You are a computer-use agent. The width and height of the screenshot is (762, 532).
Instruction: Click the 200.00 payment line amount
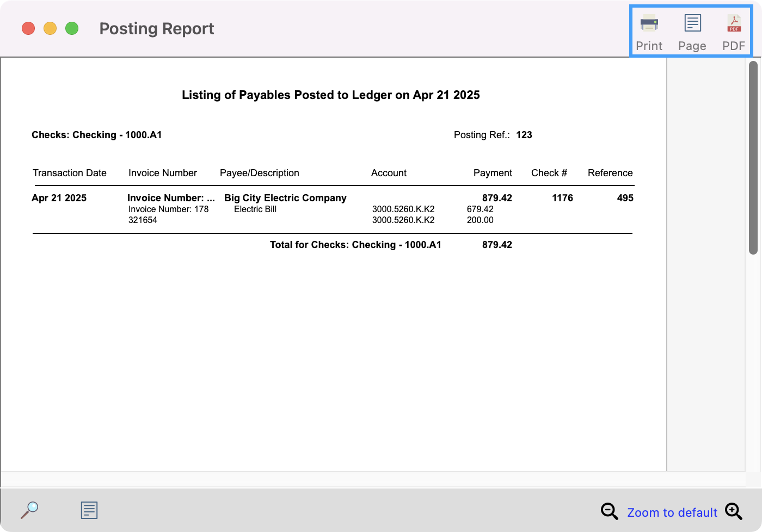tap(480, 220)
